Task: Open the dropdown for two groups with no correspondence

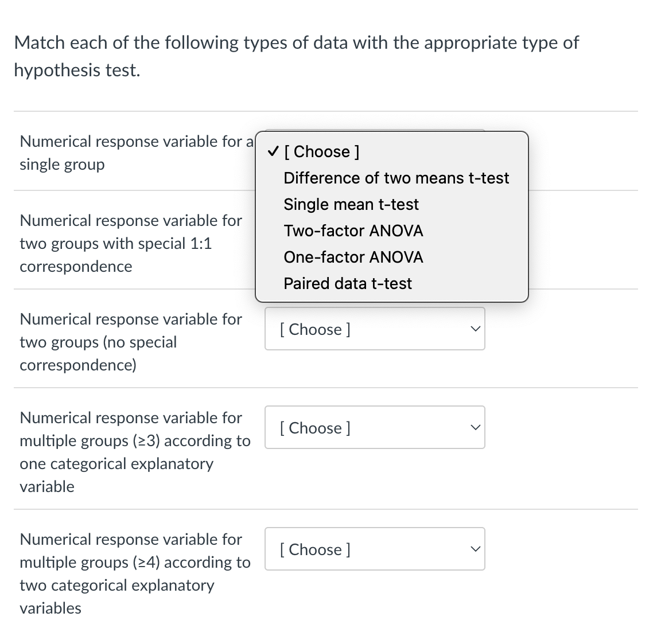Action: tap(375, 329)
